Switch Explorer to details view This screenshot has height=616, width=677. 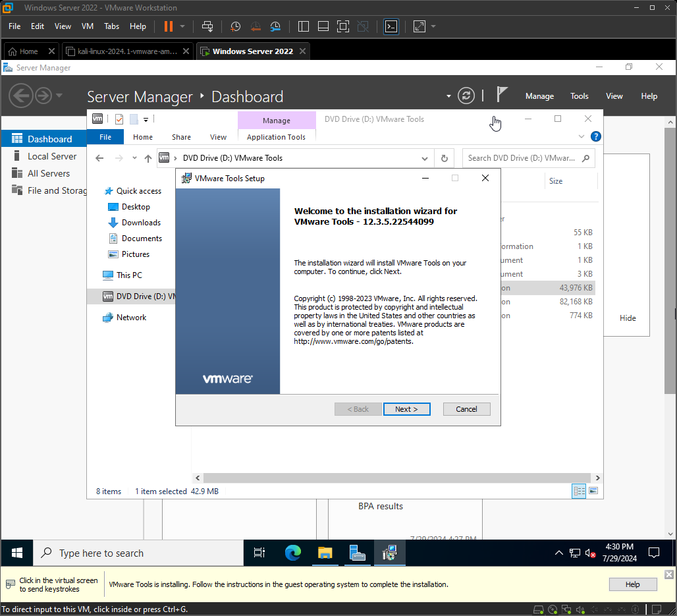click(x=579, y=491)
